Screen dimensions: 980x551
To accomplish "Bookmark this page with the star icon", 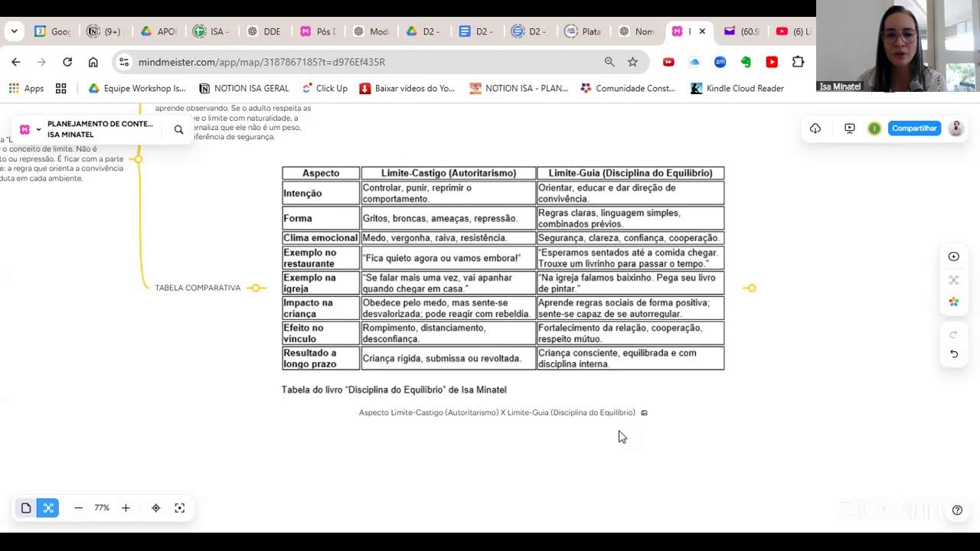I will click(x=632, y=62).
